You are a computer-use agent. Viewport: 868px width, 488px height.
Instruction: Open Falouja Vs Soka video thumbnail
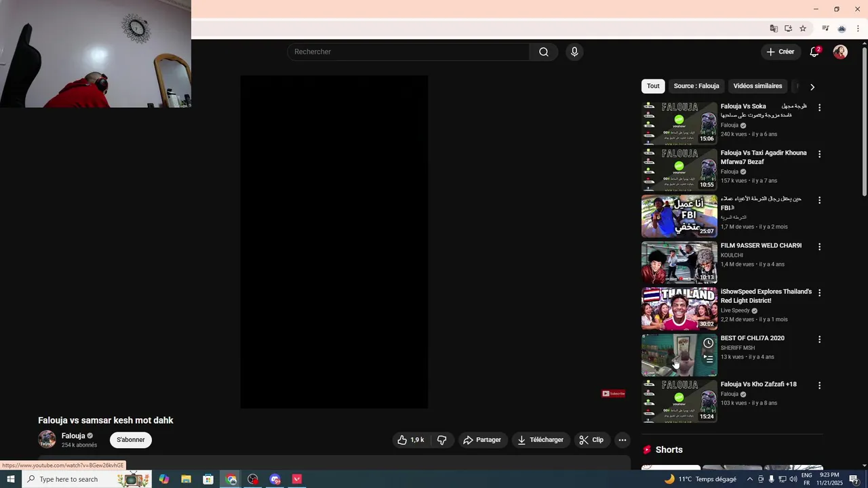(x=679, y=123)
